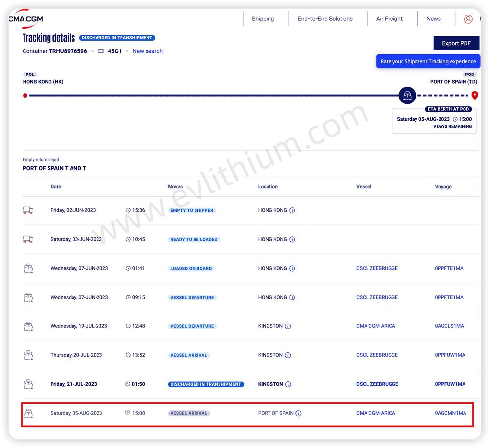Click Friday, 21-JUL-2023 date cell
Viewport: 490px width, 448px height.
click(x=74, y=384)
